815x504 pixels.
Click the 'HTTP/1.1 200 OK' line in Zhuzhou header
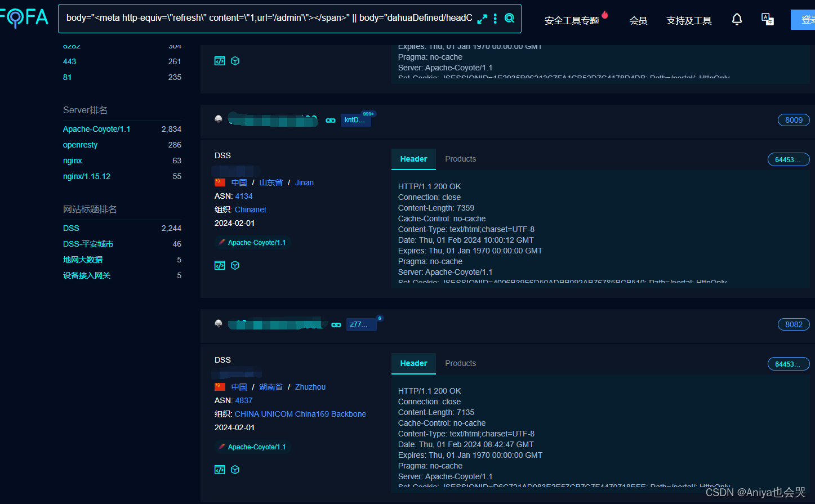[429, 391]
